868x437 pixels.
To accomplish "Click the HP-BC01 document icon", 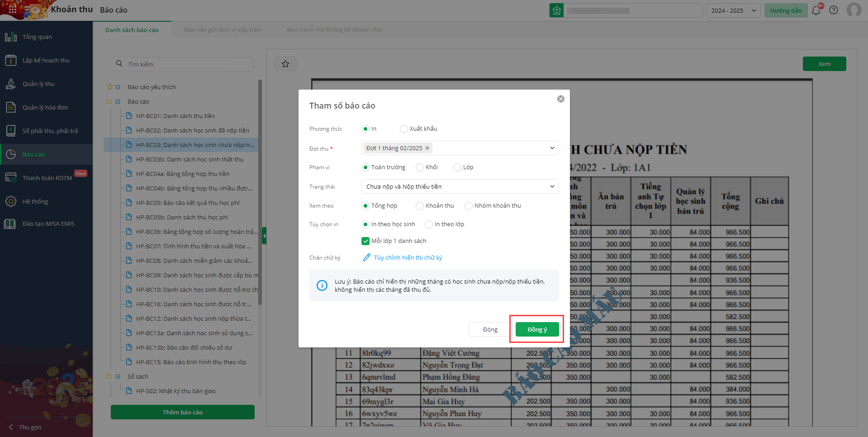I will coord(129,116).
